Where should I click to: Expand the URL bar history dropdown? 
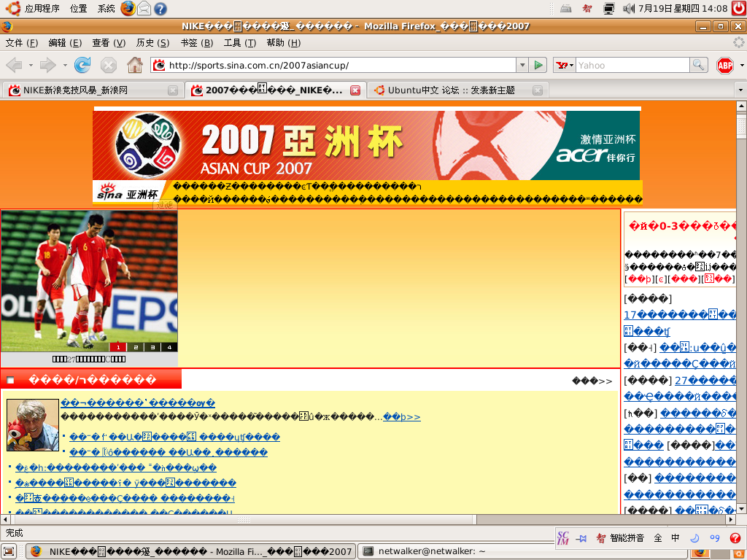522,65
